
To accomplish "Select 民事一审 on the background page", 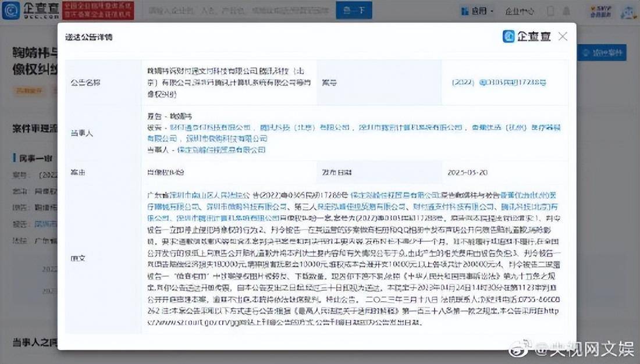I will pos(35,158).
